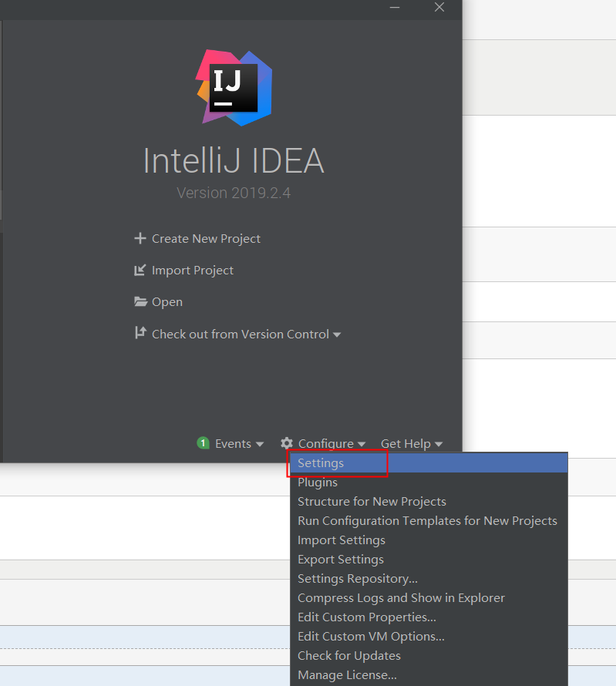Viewport: 616px width, 686px height.
Task: Open the Get Help dropdown
Action: [412, 444]
